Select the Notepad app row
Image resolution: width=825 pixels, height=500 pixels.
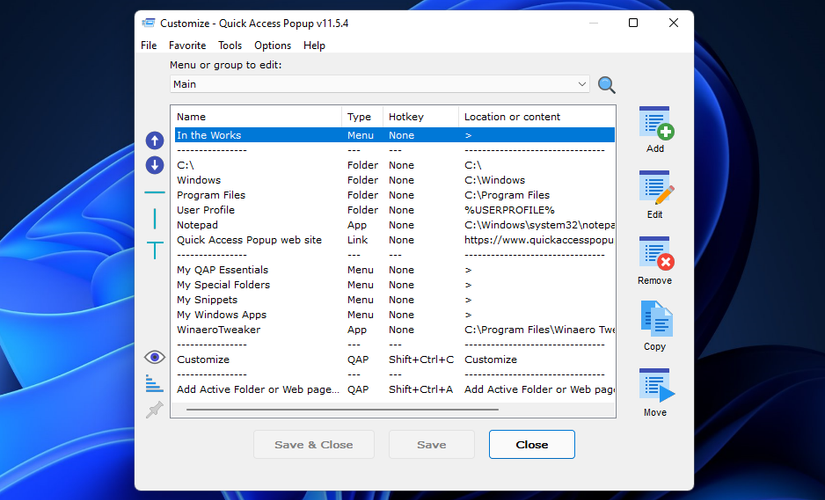point(395,225)
